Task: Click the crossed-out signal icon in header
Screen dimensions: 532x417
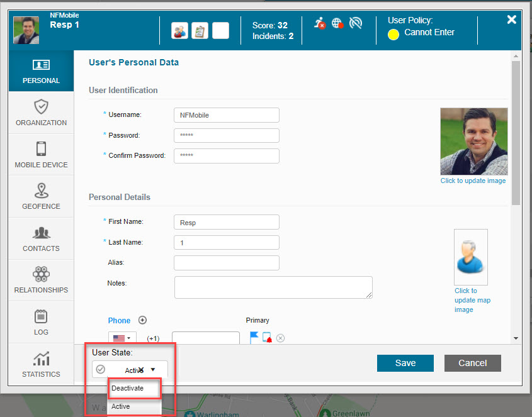Action: tap(356, 23)
